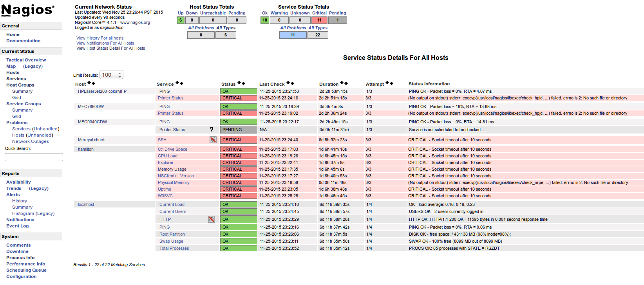Open the www.nagios.org link
The width and height of the screenshot is (644, 285).
[x=135, y=22]
